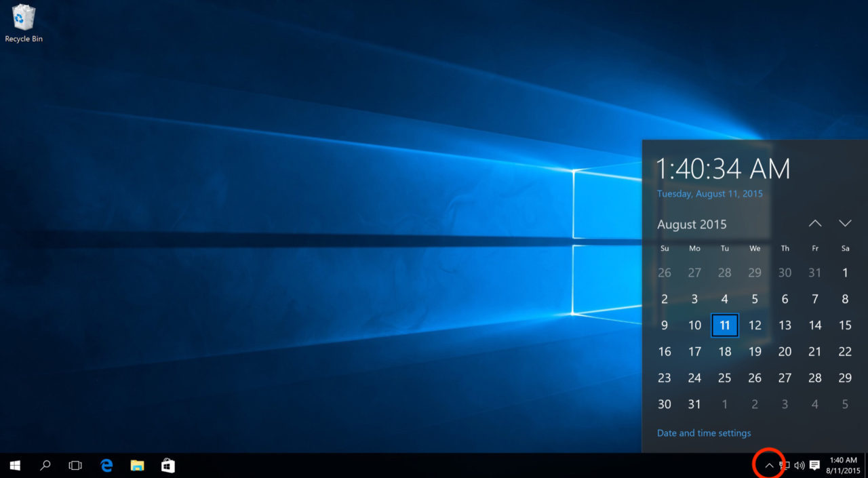Go to previous month with up chevron
Viewport: 868px width, 478px height.
[x=815, y=223]
